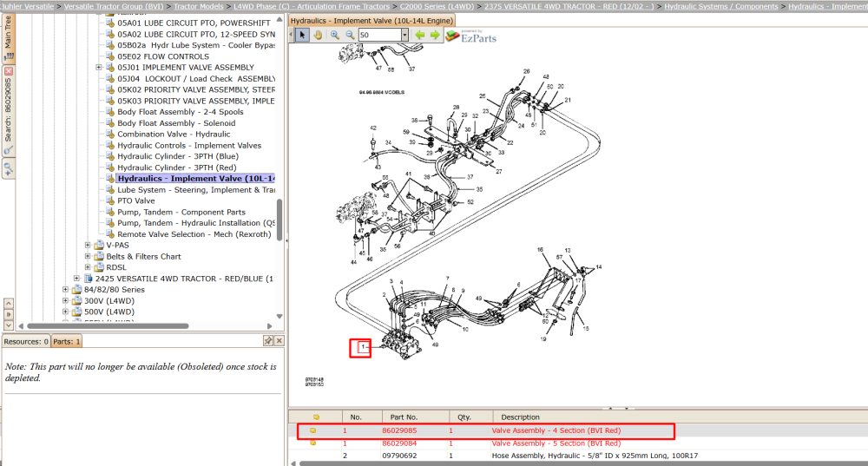Open Hydraulic Controls - Implement Valves page

(x=189, y=146)
